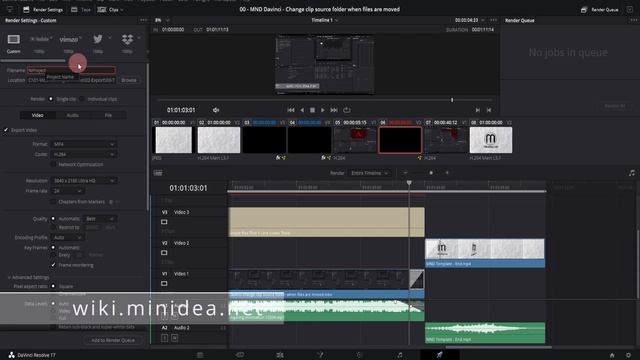The width and height of the screenshot is (640, 360).
Task: Open the Quality Best dropdown
Action: pos(100,219)
